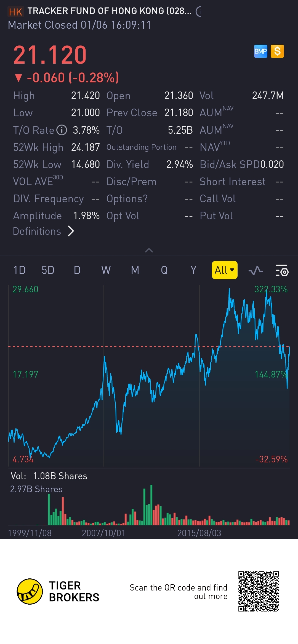The image size is (298, 644).
Task: Switch to the 1D chart tab
Action: pyautogui.click(x=19, y=270)
